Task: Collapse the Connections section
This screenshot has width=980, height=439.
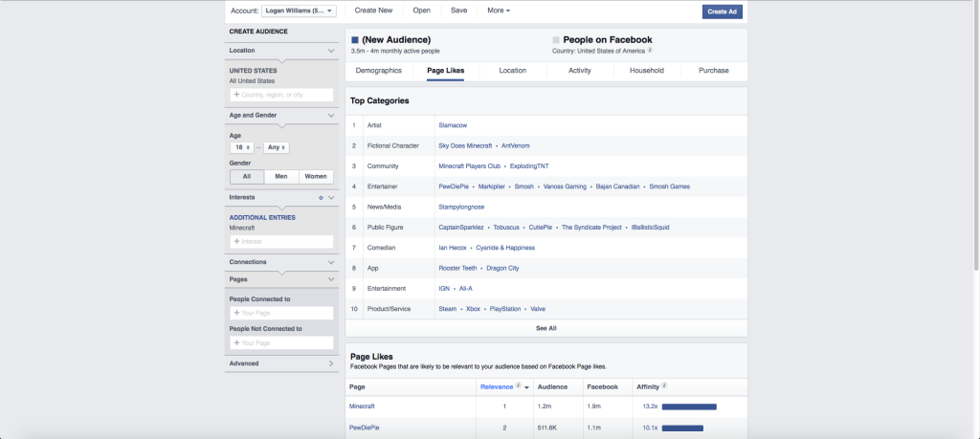Action: [x=331, y=262]
